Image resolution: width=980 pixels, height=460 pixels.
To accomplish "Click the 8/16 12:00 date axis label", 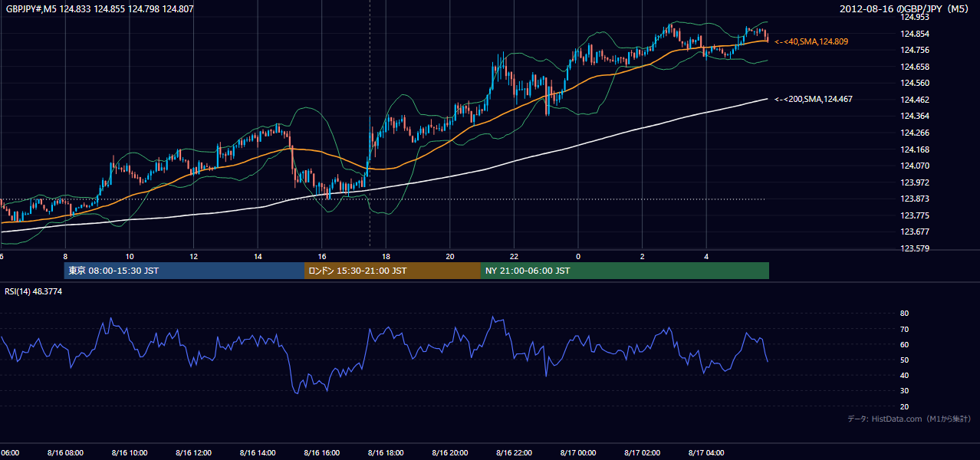I will pos(193,453).
